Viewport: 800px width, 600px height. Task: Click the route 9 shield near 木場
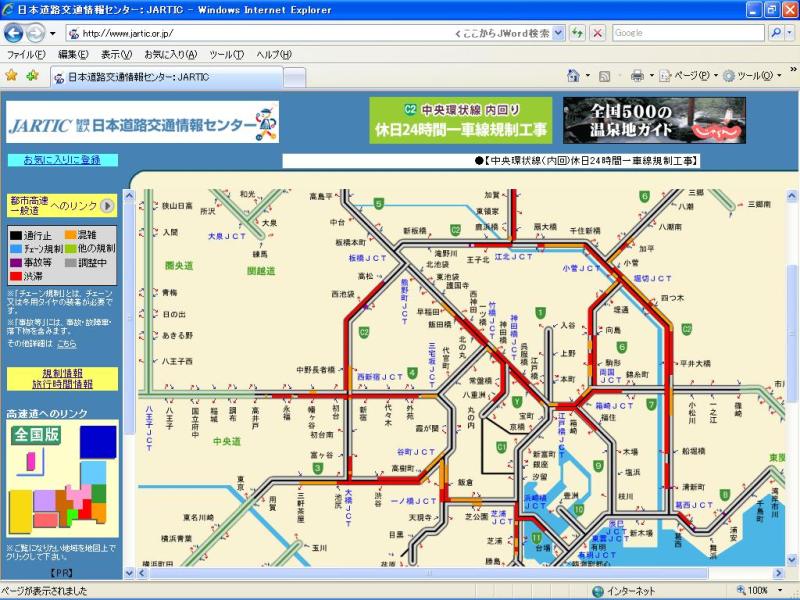click(x=598, y=465)
